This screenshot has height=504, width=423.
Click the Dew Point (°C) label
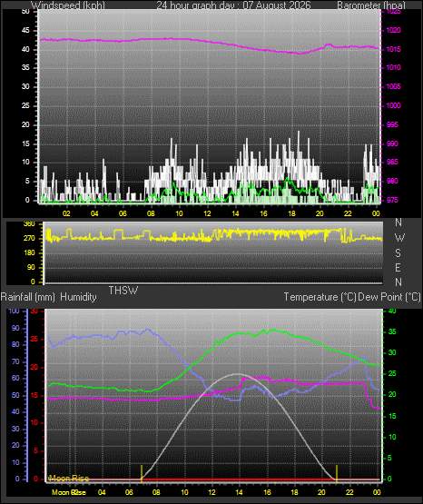pos(389,297)
